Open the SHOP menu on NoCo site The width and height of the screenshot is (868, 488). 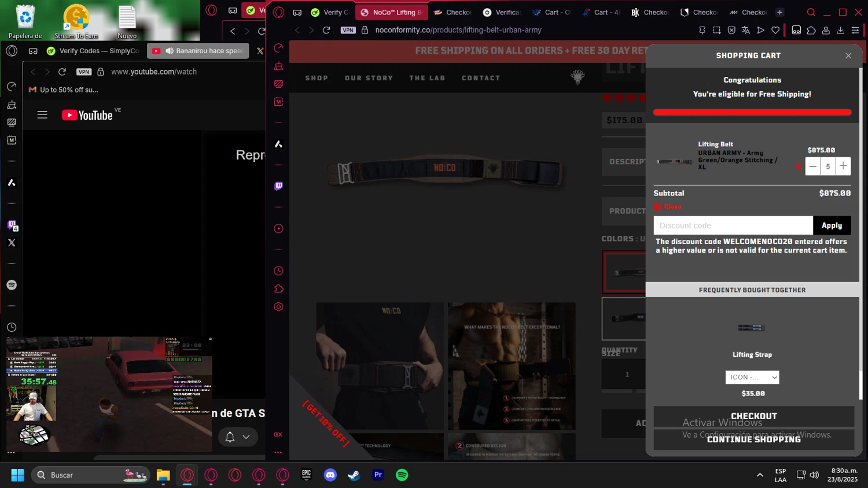317,78
